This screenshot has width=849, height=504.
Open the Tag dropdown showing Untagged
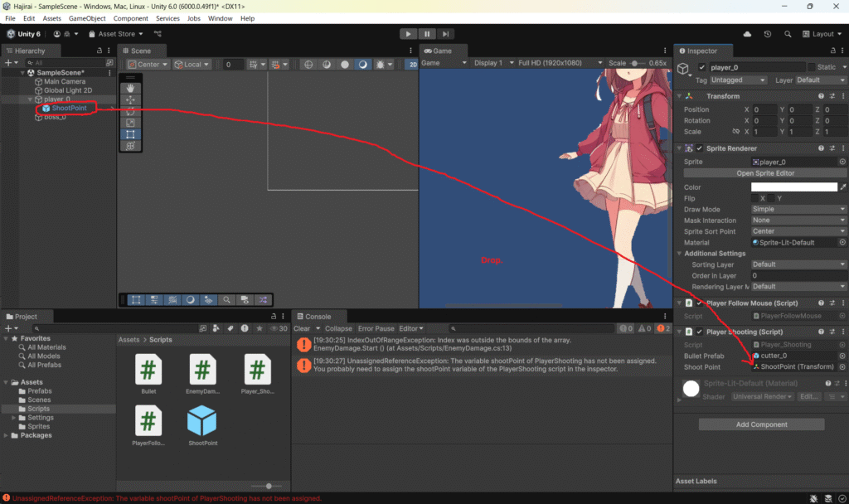pos(738,80)
